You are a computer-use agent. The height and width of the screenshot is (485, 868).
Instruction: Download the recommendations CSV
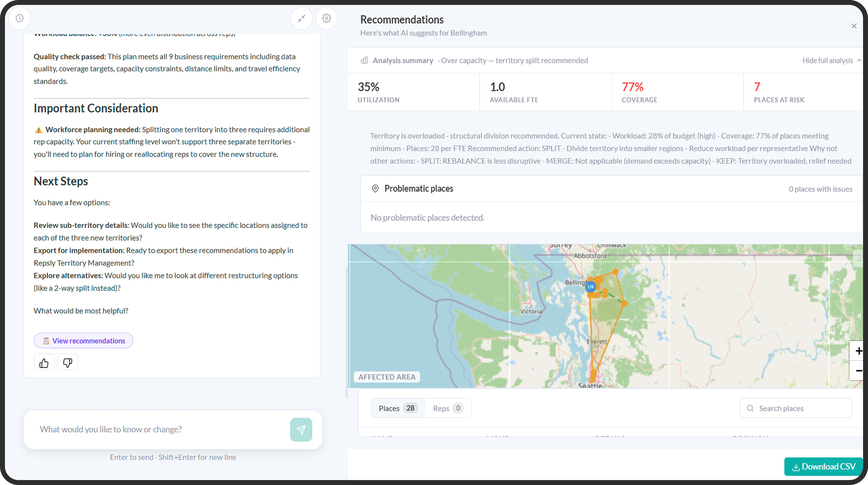tap(823, 466)
